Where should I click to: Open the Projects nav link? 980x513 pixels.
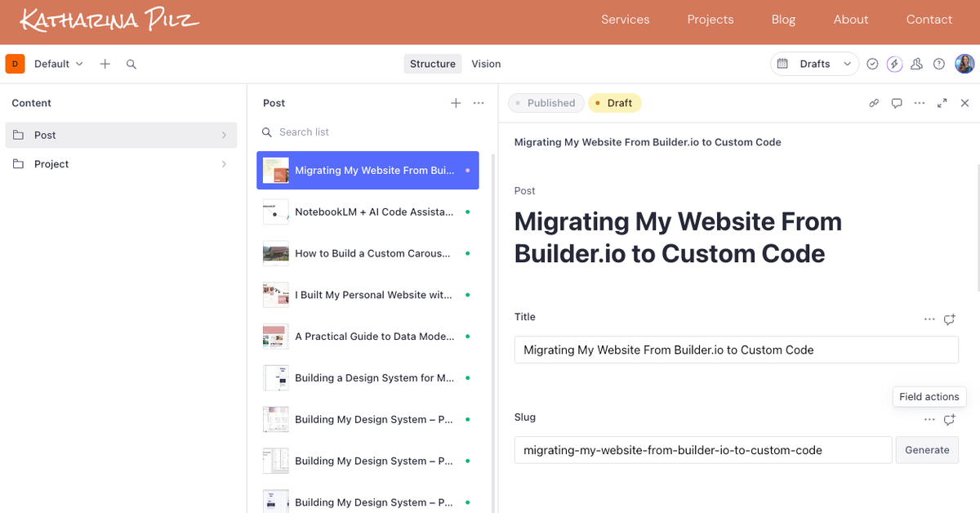click(x=710, y=20)
